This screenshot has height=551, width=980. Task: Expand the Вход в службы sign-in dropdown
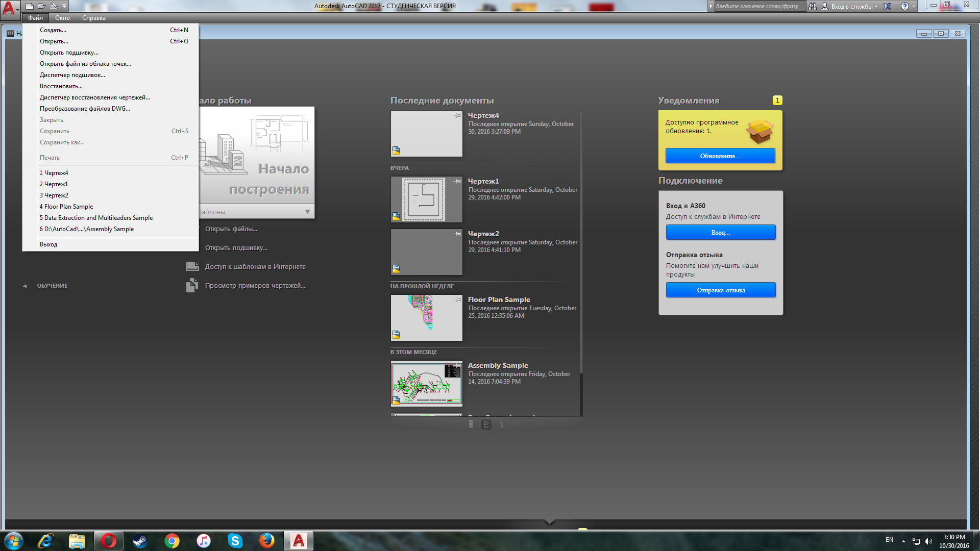pos(876,7)
